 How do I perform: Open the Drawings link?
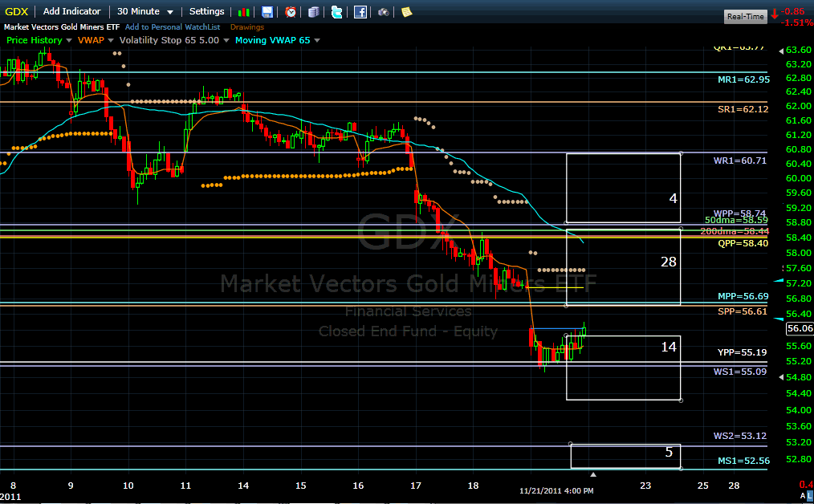tap(247, 27)
